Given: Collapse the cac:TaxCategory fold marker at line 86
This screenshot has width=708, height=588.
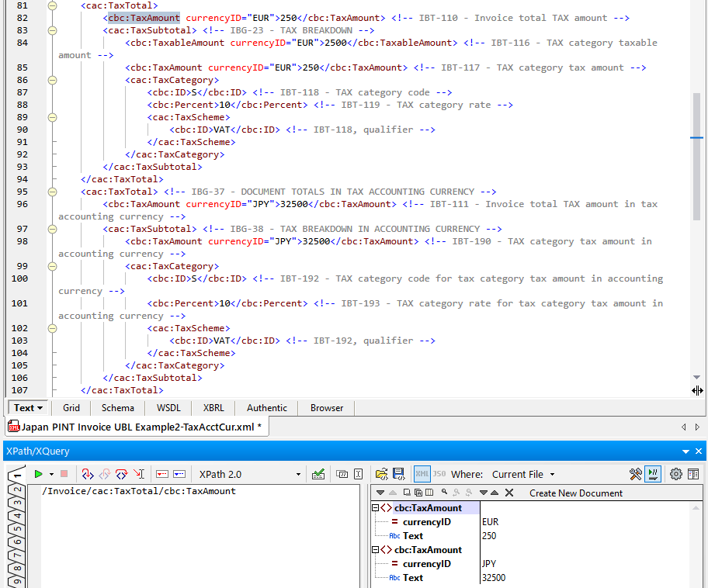Looking at the screenshot, I should click(52, 80).
